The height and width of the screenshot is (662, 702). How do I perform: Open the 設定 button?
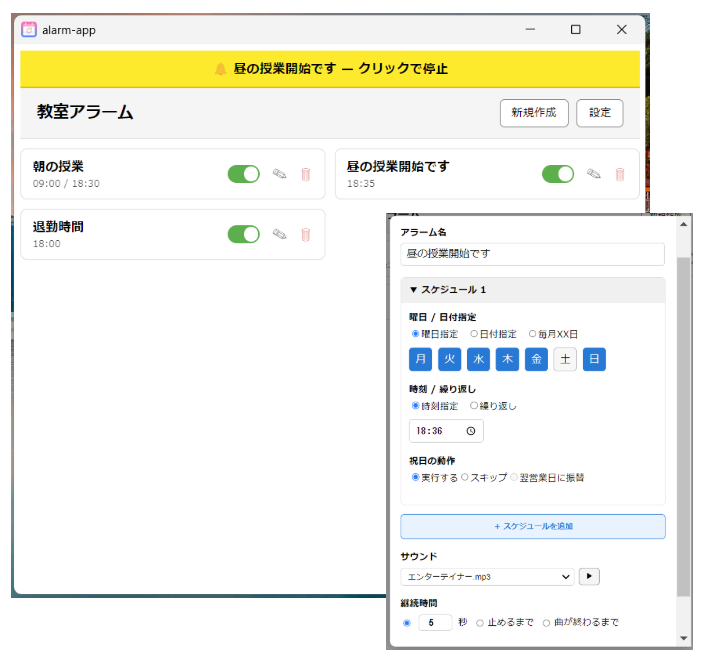tap(599, 113)
